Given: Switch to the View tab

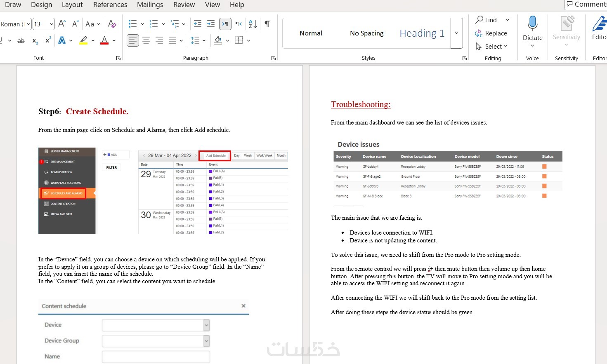Looking at the screenshot, I should 213,5.
